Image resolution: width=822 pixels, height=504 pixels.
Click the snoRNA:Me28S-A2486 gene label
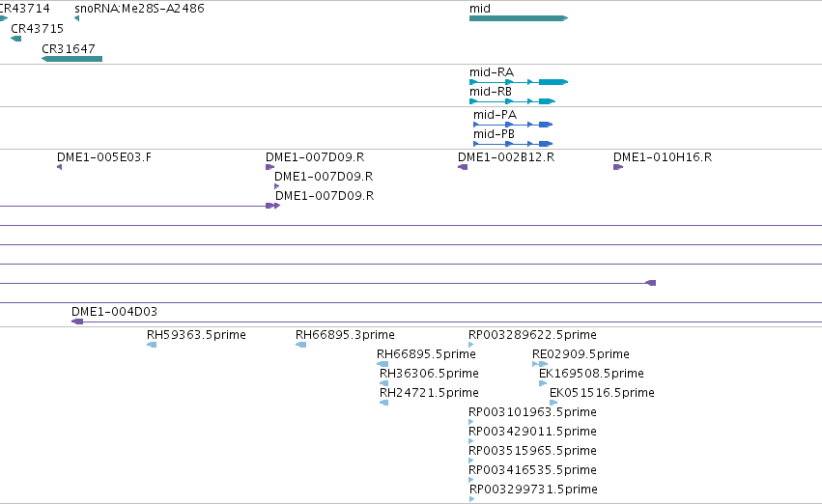click(x=139, y=9)
